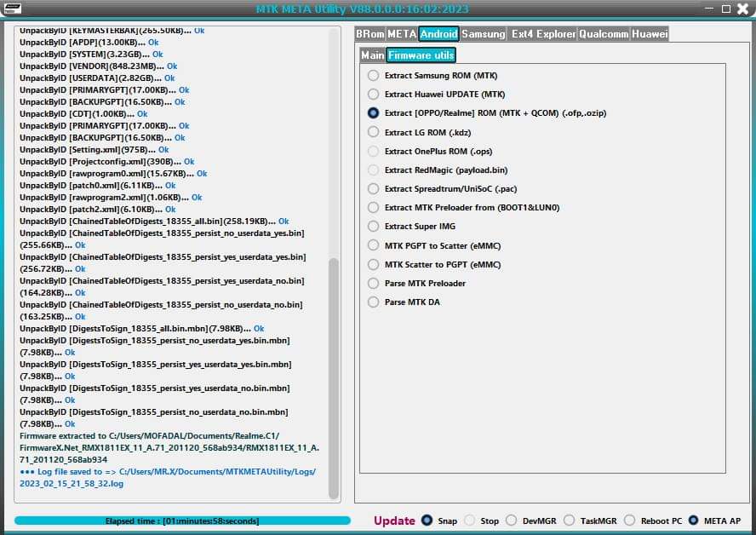Viewport: 756px width, 535px height.
Task: Click the ChainedTableOfDigests_18355_all.bin log line
Action: point(154,221)
